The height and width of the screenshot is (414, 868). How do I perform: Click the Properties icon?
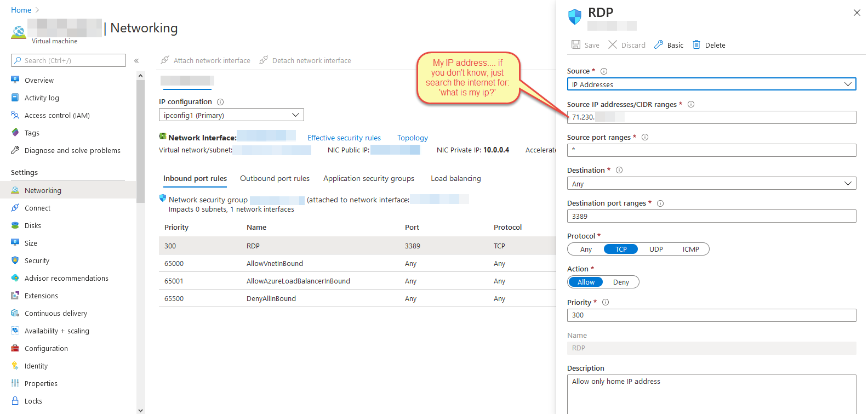point(15,383)
